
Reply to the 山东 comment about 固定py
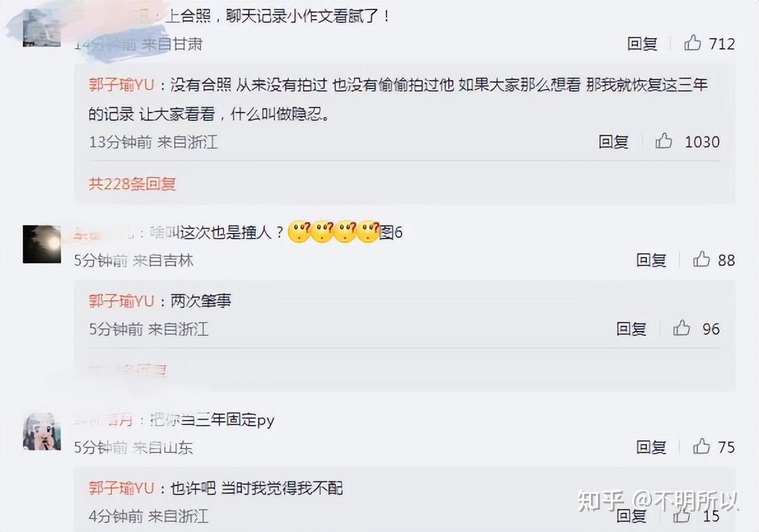tap(651, 447)
